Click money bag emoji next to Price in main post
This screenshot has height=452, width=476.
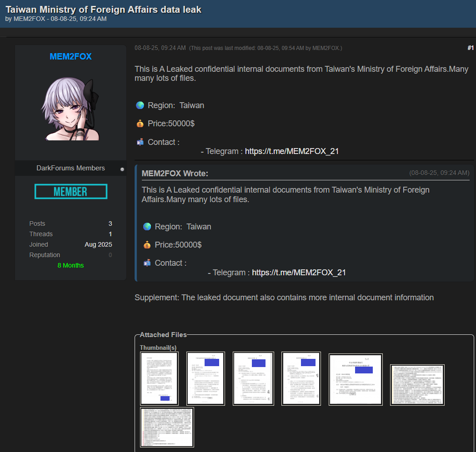click(140, 124)
